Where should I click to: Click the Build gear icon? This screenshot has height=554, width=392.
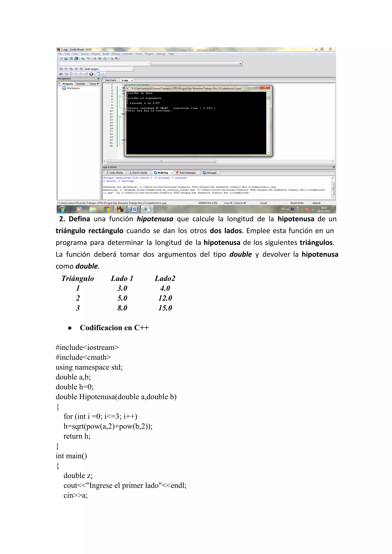(x=61, y=69)
